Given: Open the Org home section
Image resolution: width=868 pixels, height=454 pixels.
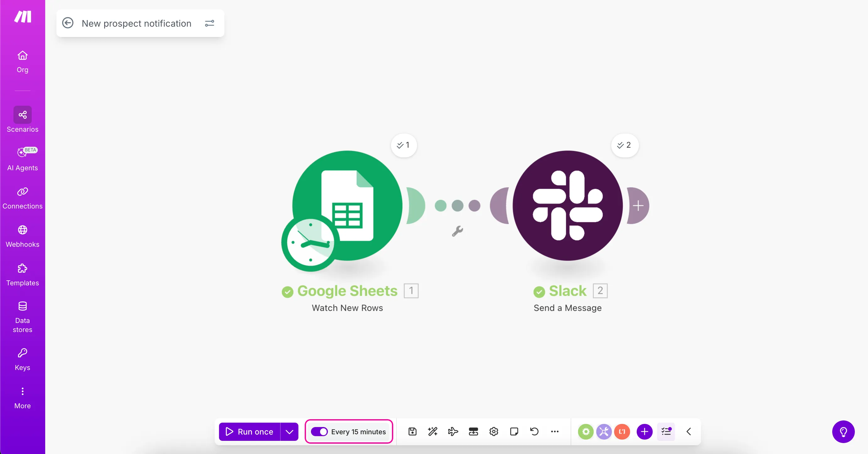Looking at the screenshot, I should pyautogui.click(x=23, y=61).
